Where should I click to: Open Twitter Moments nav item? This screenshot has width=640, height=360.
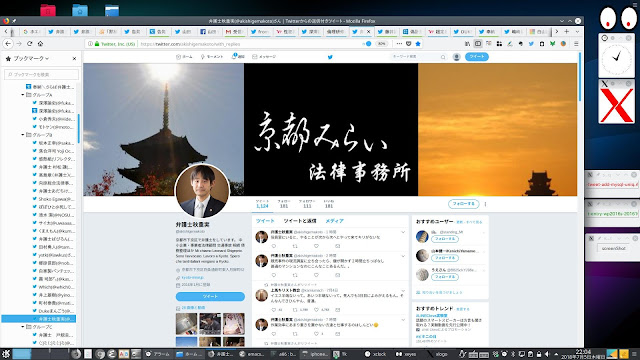(212, 57)
